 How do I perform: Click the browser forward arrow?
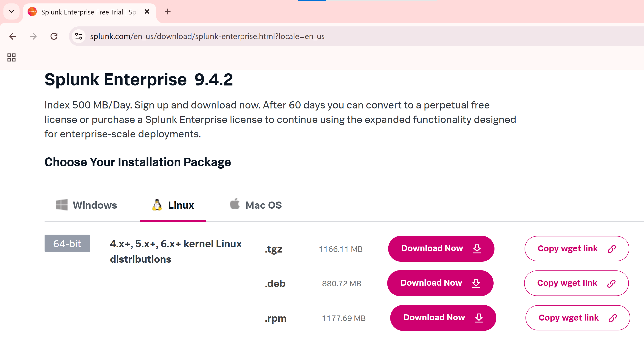point(33,37)
